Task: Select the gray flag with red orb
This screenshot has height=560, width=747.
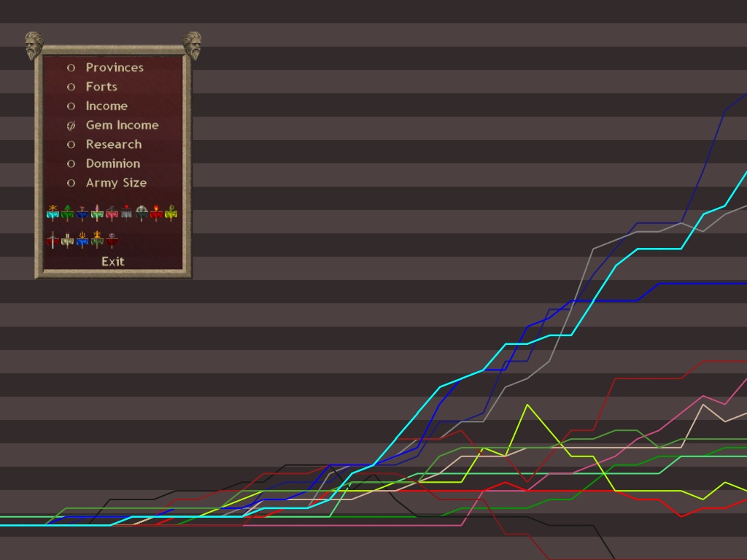Action: coord(127,213)
